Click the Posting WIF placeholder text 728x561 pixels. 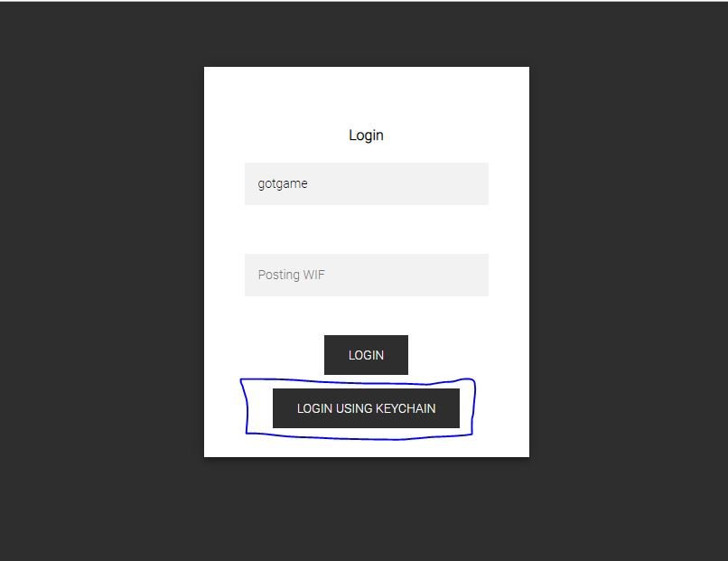point(291,275)
